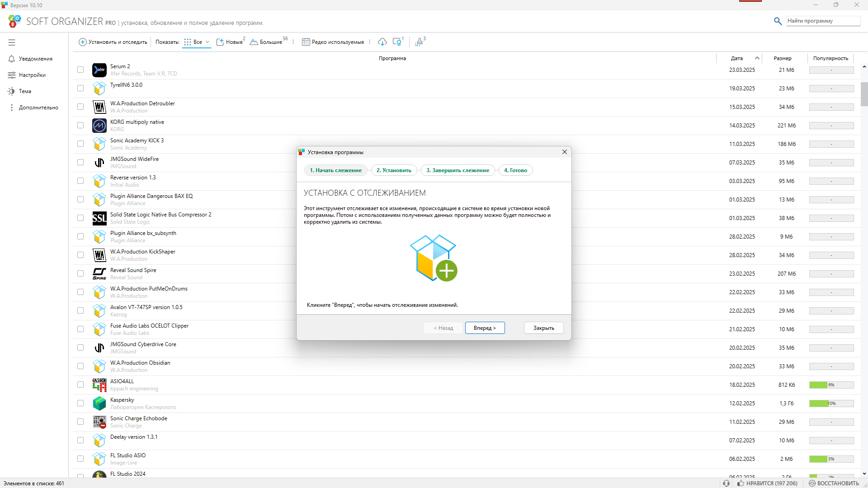This screenshot has width=868, height=488.
Task: Close the Установка программы dialog
Action: [x=565, y=152]
